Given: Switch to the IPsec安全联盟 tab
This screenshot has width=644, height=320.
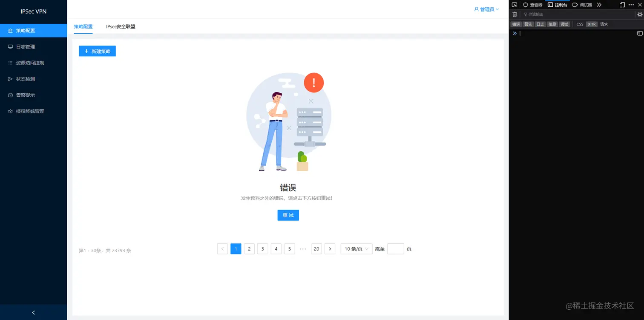Looking at the screenshot, I should [121, 26].
